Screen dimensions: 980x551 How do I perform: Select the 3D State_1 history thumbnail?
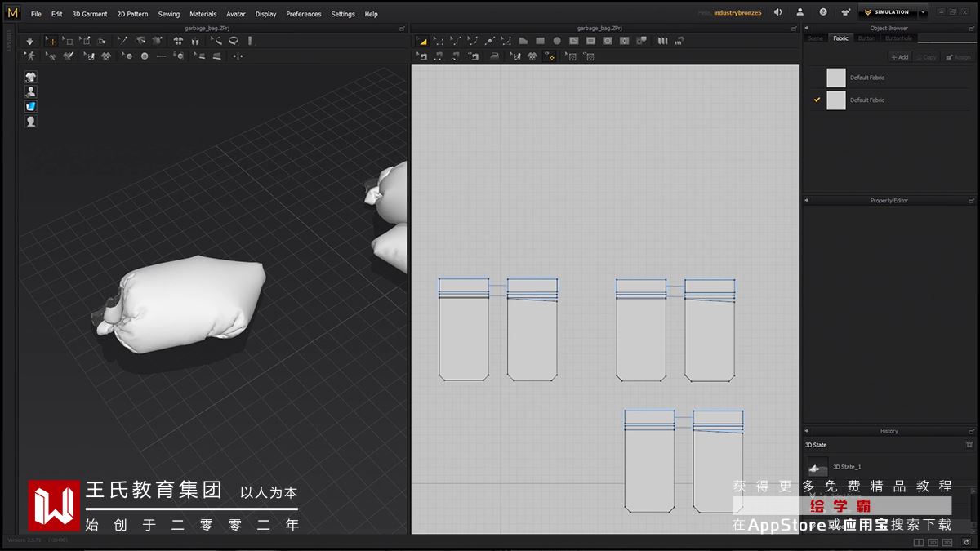point(817,467)
